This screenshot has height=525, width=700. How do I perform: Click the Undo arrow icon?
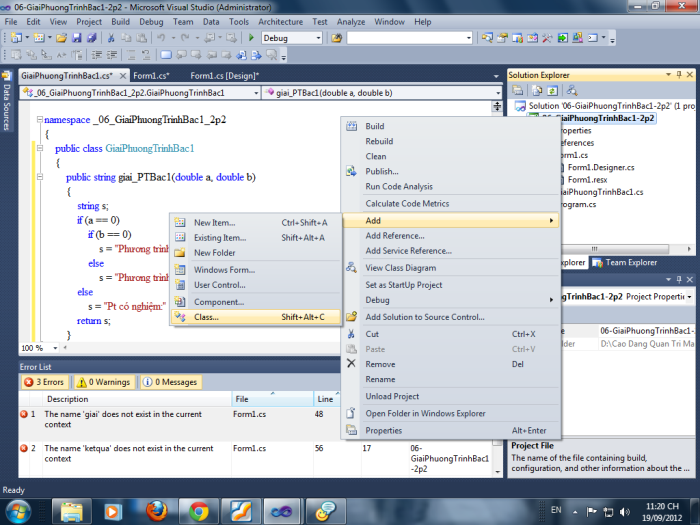[162, 38]
